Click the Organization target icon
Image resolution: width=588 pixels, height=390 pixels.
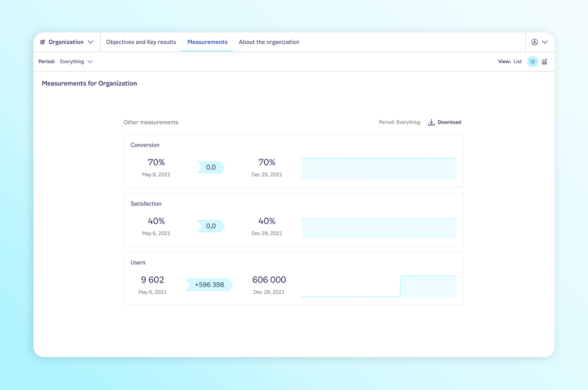coord(43,42)
